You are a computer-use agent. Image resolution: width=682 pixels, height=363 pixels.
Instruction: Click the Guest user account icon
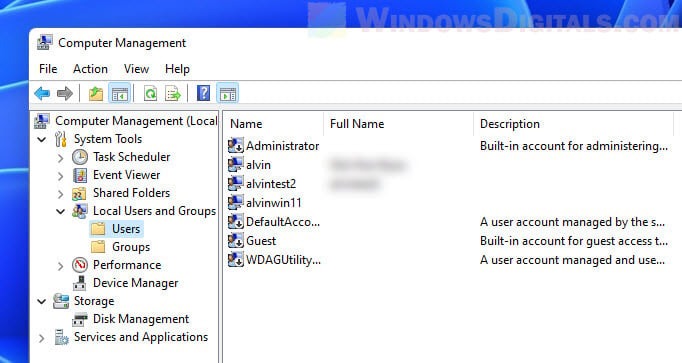(x=236, y=240)
